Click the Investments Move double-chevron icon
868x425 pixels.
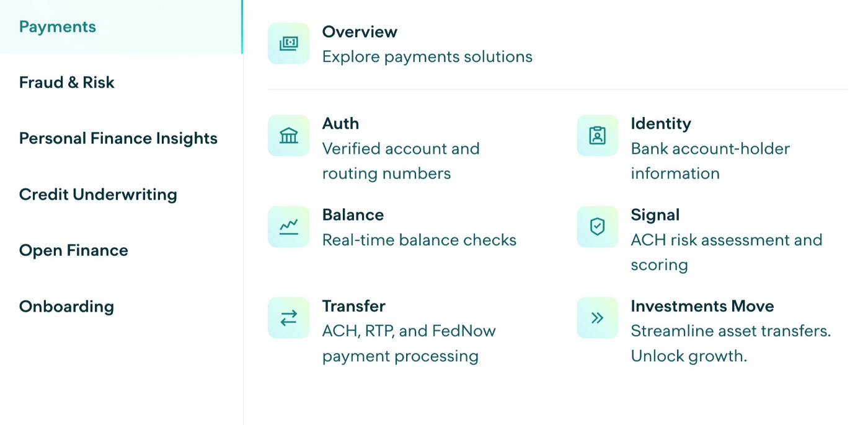click(597, 318)
